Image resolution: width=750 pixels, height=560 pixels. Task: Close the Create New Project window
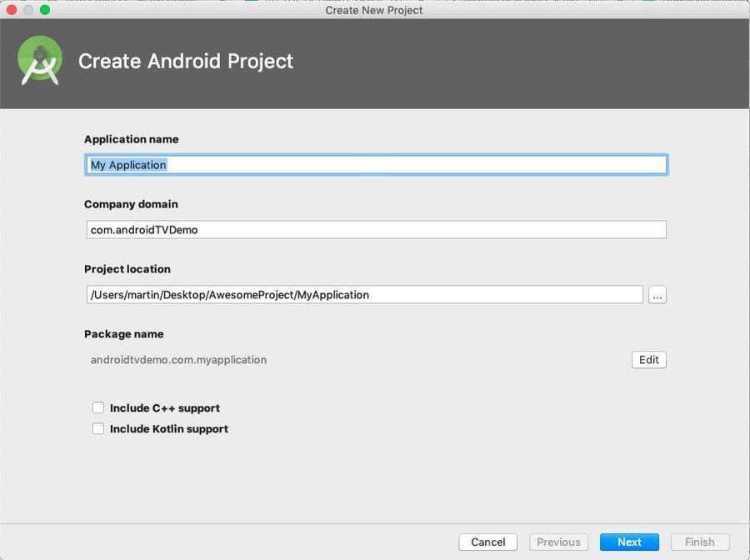pyautogui.click(x=12, y=9)
